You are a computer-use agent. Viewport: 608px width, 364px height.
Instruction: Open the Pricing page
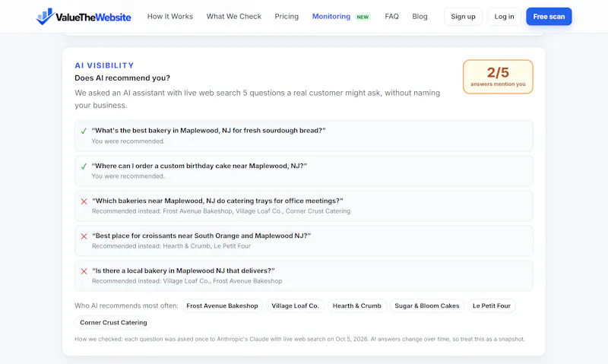[287, 16]
